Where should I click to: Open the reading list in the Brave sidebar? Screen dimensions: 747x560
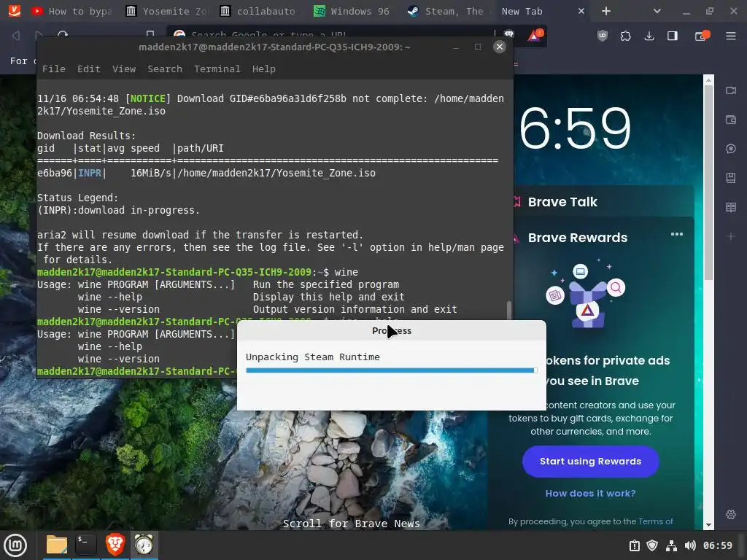click(x=731, y=207)
